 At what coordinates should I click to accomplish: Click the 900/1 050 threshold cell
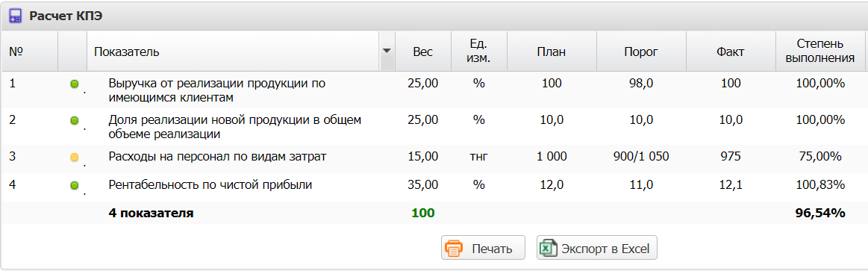641,157
